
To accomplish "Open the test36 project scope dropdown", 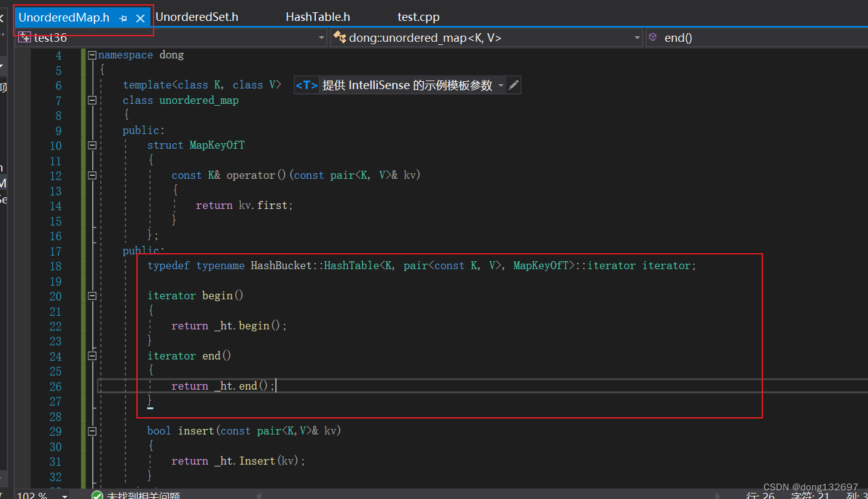I will point(322,38).
